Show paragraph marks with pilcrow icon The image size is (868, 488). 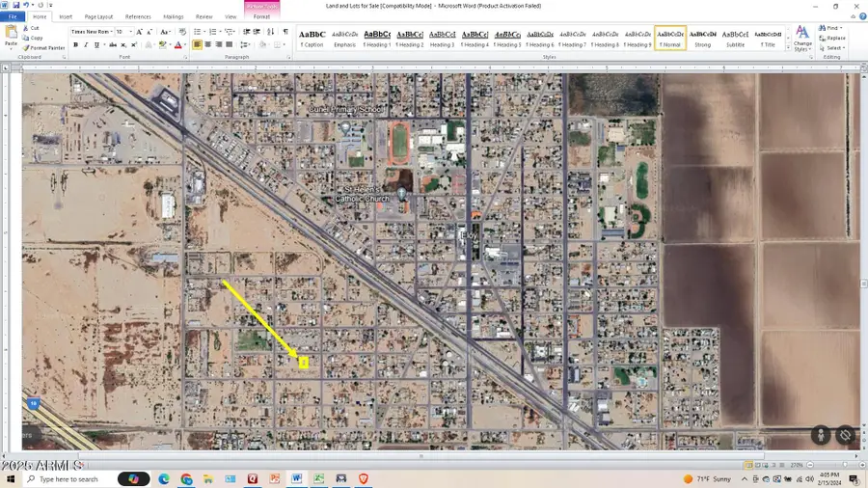click(x=285, y=32)
